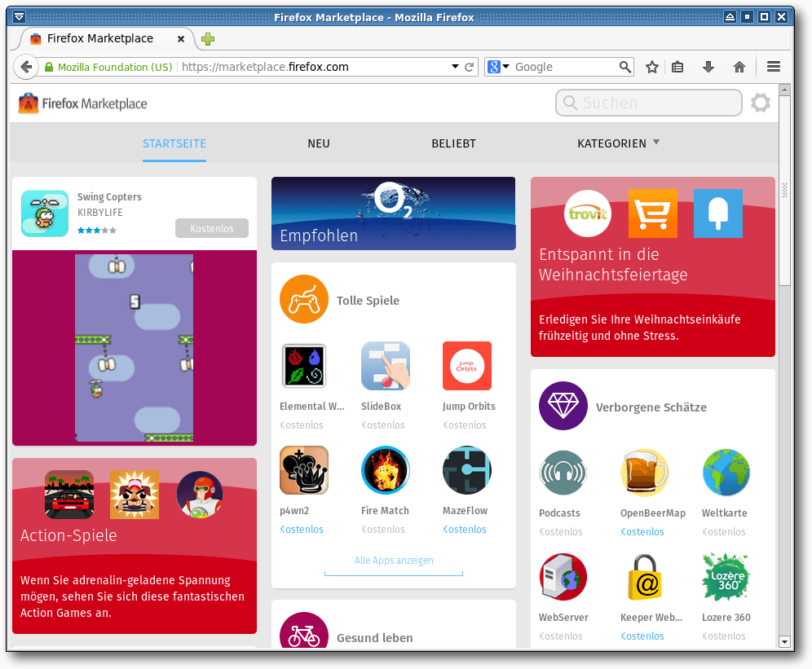812x669 pixels.
Task: Click the Google search magnifier button
Action: point(625,67)
